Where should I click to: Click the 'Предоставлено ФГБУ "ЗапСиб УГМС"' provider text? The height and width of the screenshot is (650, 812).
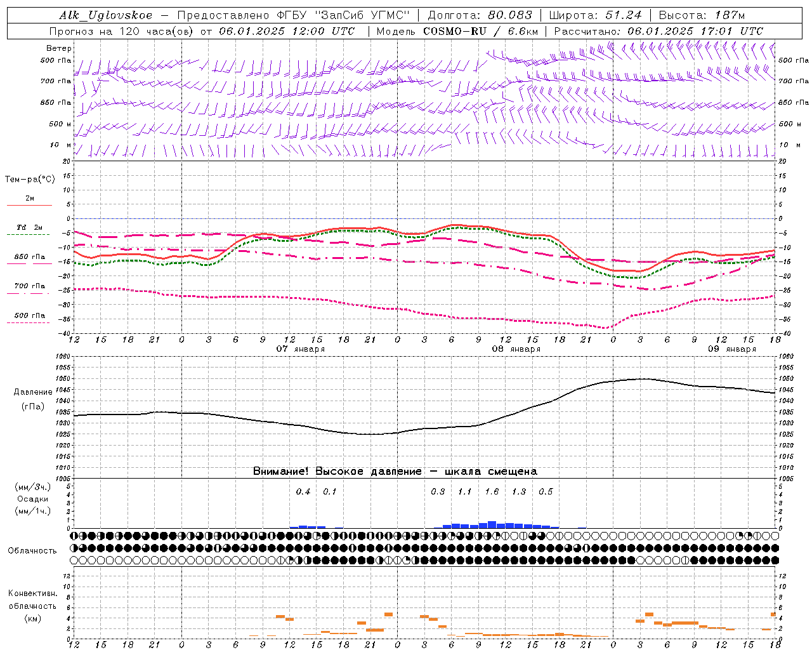(x=294, y=15)
